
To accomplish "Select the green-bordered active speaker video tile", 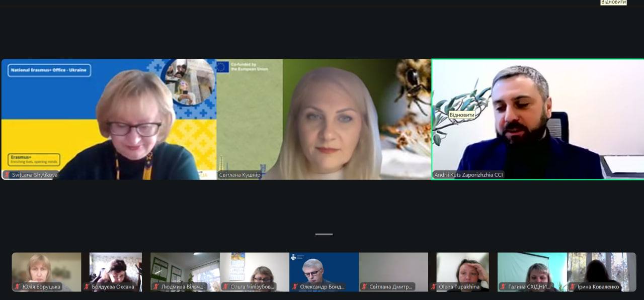I will click(537, 119).
